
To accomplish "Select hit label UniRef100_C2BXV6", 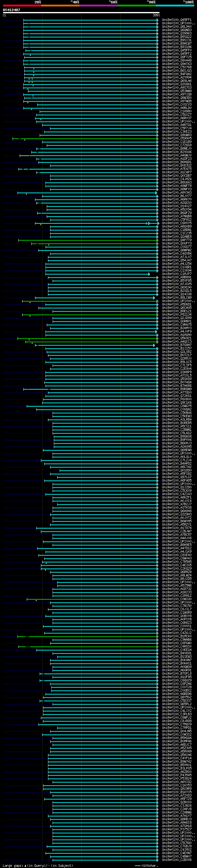I will click(x=177, y=860).
